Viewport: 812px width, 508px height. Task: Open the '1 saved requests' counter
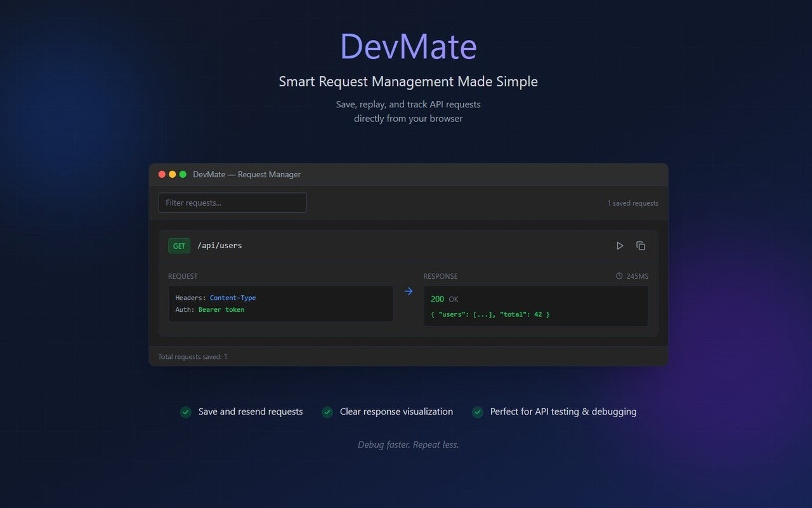click(632, 203)
